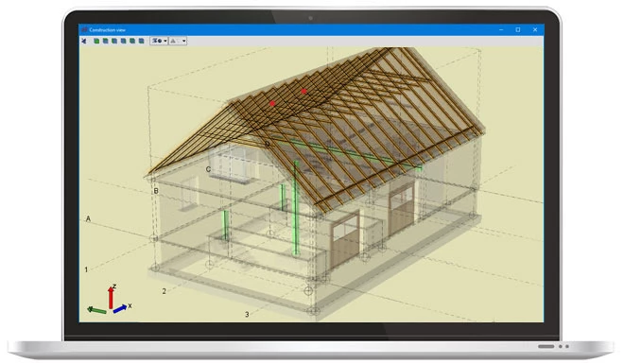Click the arrow-shaped icon at toolbar's left end

point(83,41)
